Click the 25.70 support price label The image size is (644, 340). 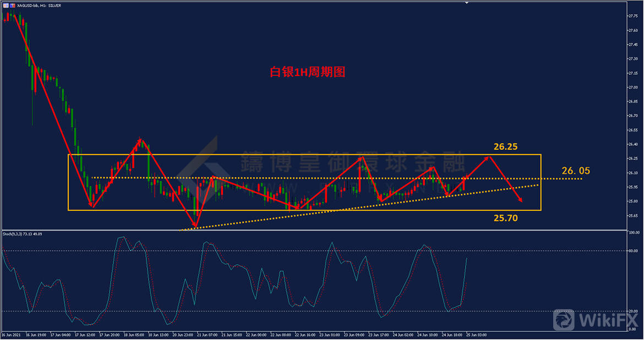505,218
